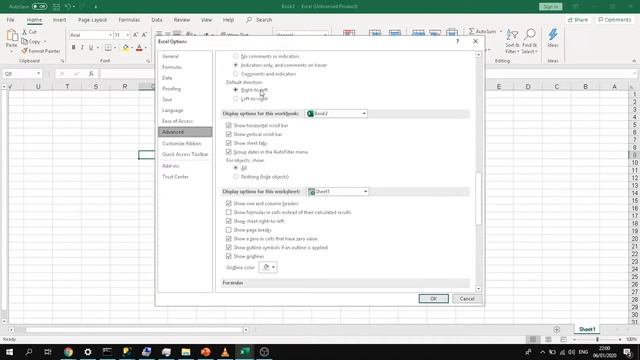Click Cancel in Excel Options
This screenshot has width=640, height=360.
467,299
